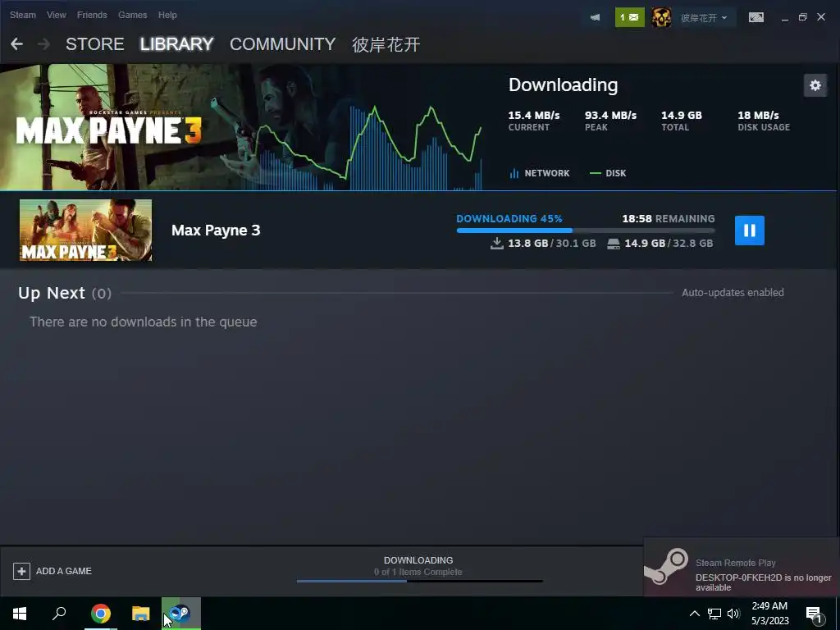Click the bottom DOWNLOADING status link
This screenshot has height=630, width=840.
[x=418, y=560]
